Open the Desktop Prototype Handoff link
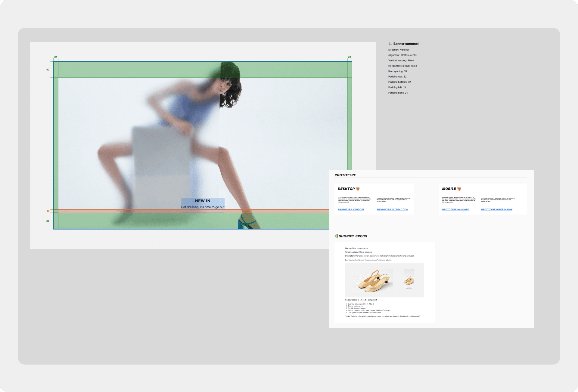 [351, 209]
